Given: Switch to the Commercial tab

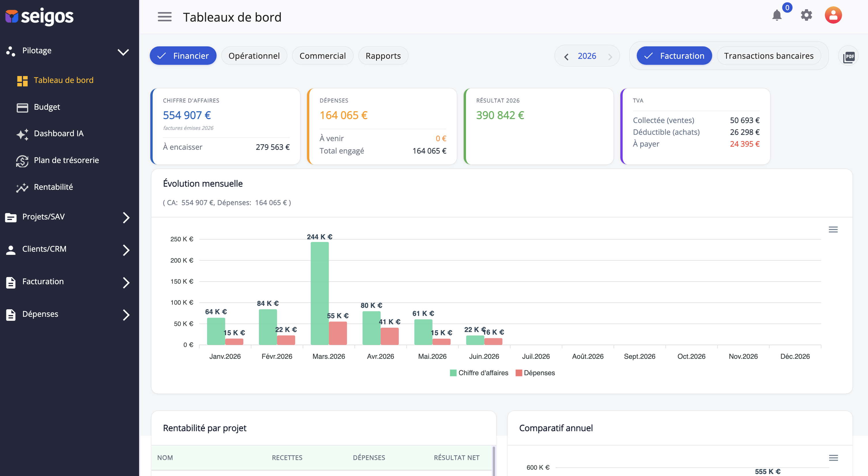Looking at the screenshot, I should pyautogui.click(x=323, y=56).
